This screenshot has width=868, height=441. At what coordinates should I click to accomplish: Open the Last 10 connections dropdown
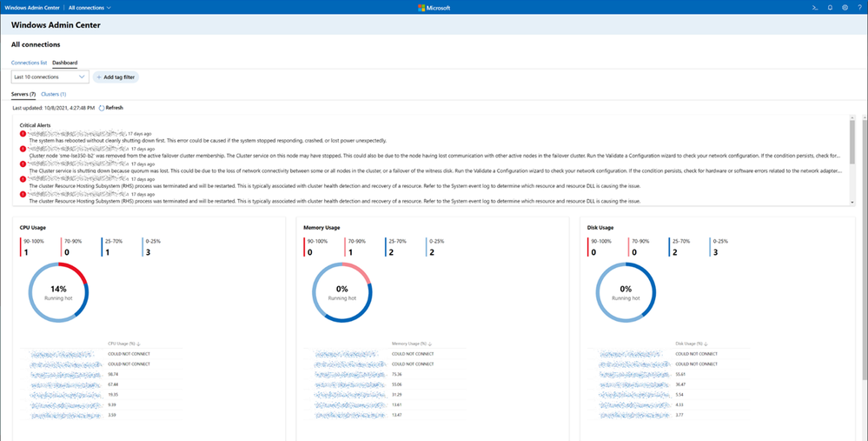[50, 77]
